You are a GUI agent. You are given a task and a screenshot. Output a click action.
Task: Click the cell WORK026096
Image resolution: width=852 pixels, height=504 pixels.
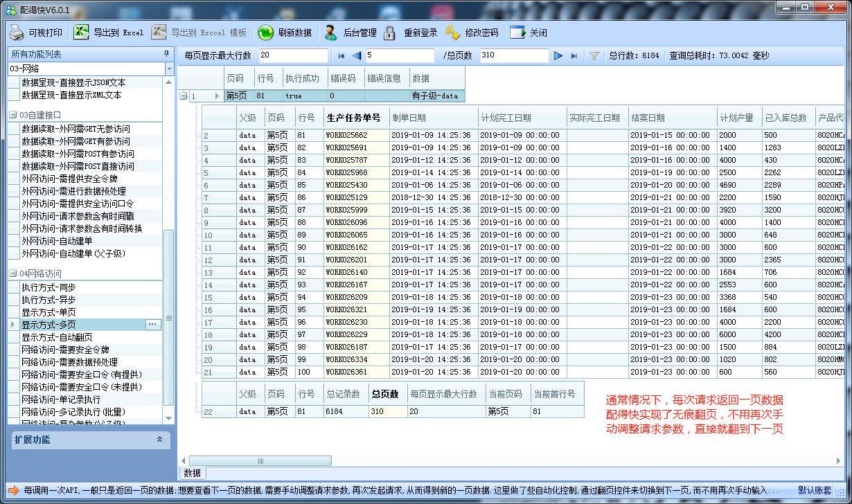355,222
